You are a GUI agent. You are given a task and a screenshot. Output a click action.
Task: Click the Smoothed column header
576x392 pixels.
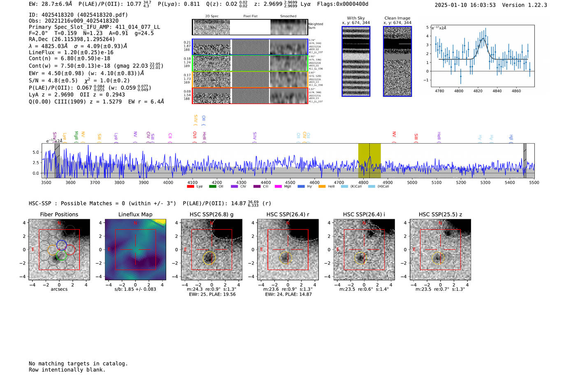tap(288, 16)
